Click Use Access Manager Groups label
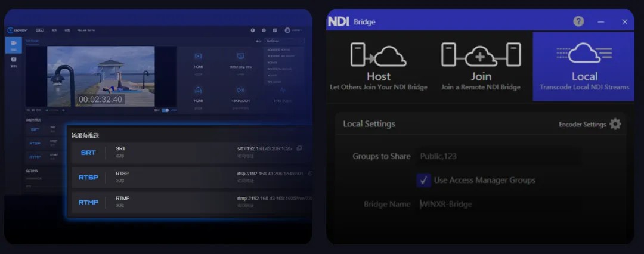 point(485,180)
